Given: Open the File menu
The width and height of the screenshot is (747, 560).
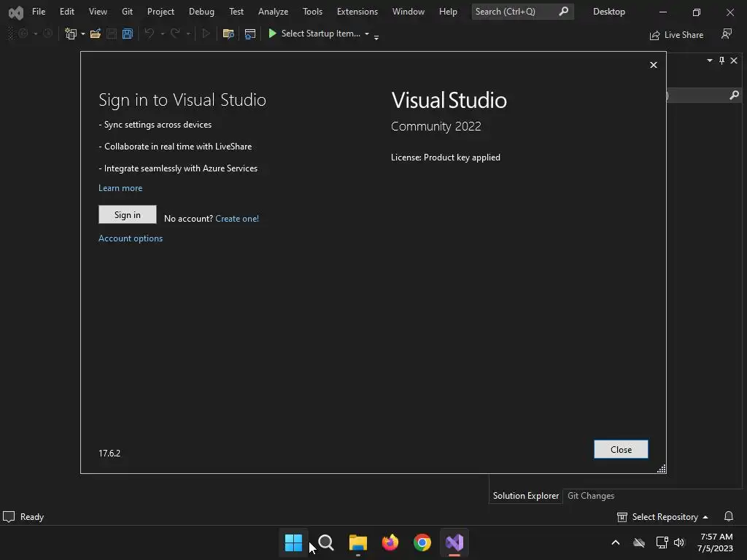Looking at the screenshot, I should coord(39,12).
